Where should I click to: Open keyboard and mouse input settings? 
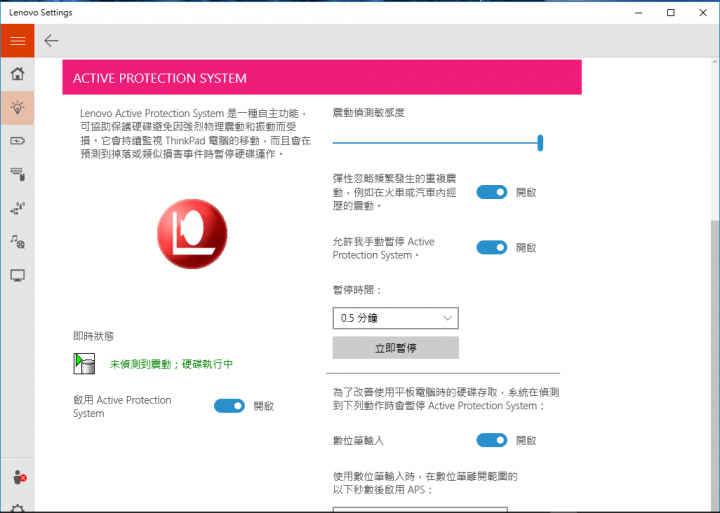17,174
